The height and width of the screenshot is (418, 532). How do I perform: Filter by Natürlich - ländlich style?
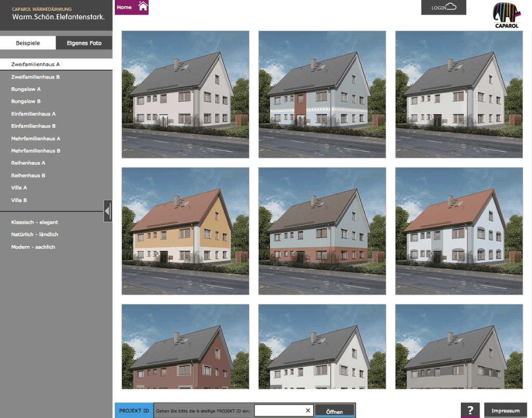35,235
